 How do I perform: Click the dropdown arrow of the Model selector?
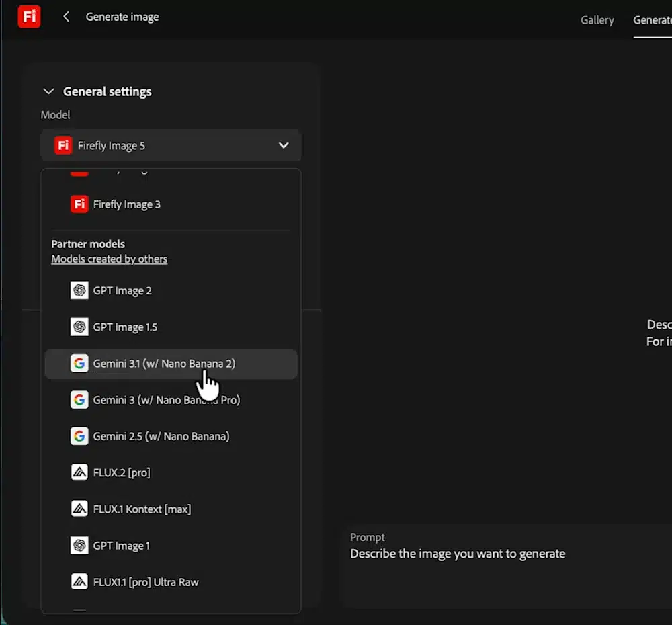click(284, 145)
